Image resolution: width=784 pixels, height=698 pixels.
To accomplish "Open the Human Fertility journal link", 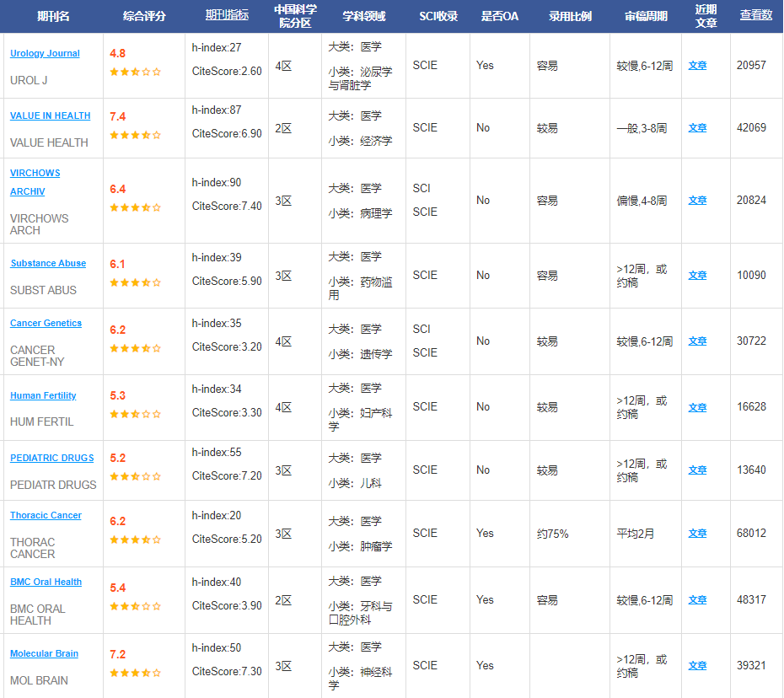I will tap(43, 396).
